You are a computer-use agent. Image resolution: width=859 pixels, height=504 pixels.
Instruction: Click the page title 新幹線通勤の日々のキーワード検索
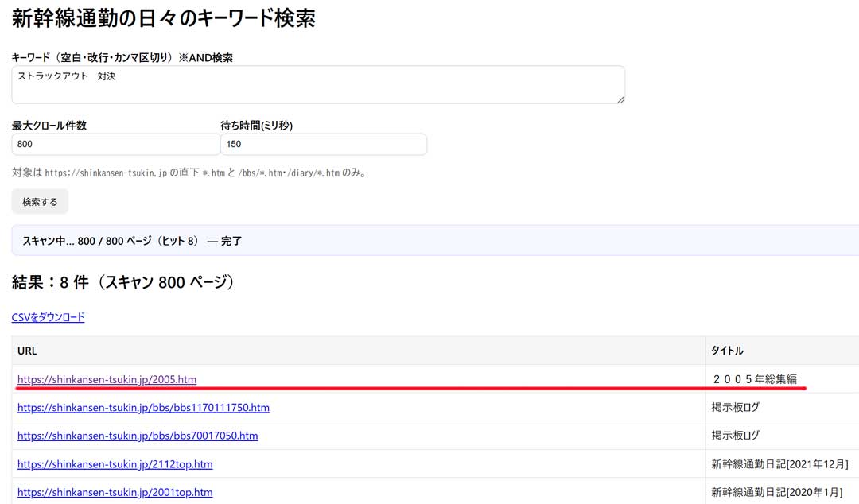pos(164,17)
